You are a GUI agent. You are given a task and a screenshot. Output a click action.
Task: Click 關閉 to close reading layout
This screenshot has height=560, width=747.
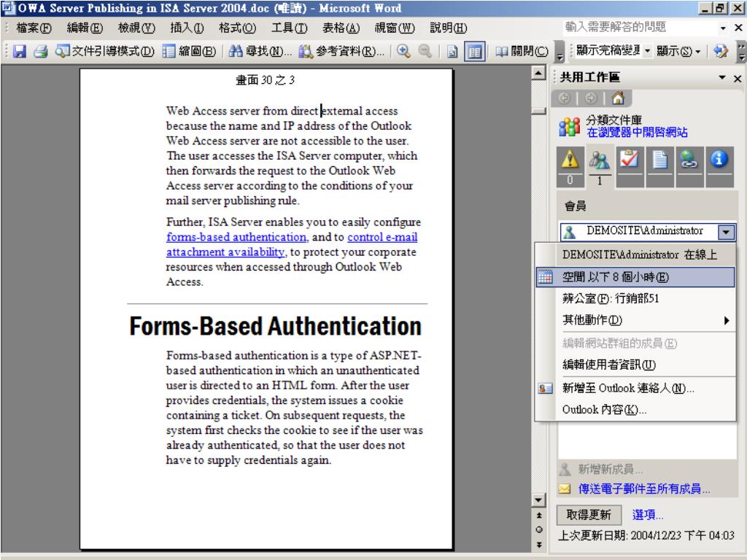pyautogui.click(x=522, y=51)
